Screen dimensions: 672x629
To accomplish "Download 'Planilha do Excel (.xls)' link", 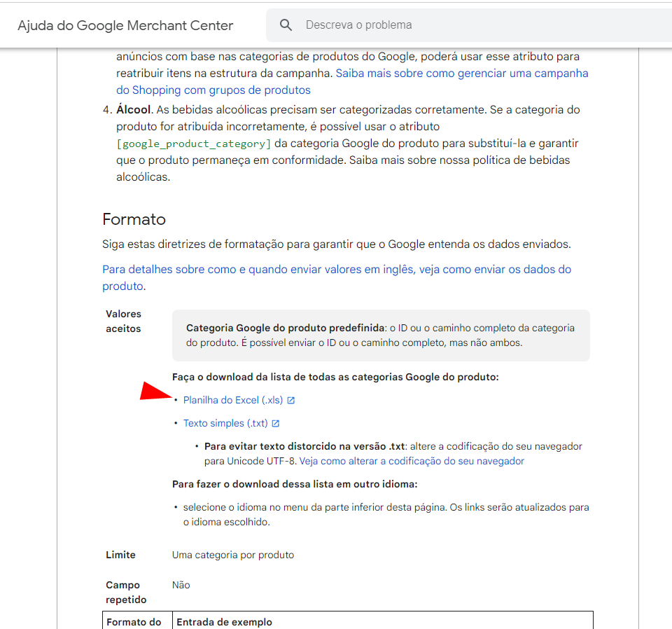I will click(x=233, y=400).
